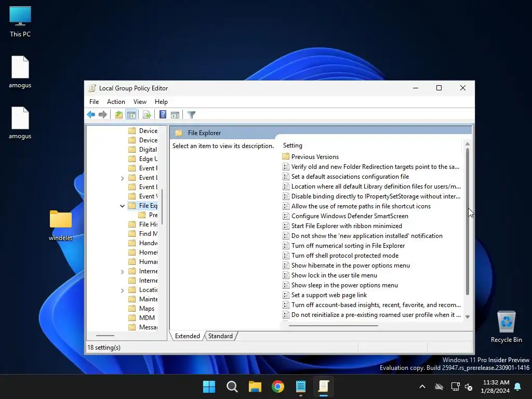Click the Back arrow toolbar icon
The image size is (532, 399).
tap(91, 115)
